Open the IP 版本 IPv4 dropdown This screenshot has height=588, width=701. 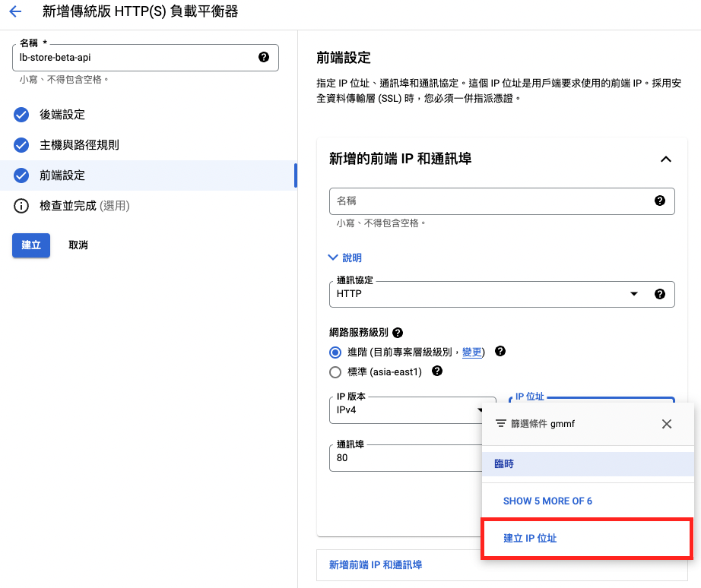point(413,410)
